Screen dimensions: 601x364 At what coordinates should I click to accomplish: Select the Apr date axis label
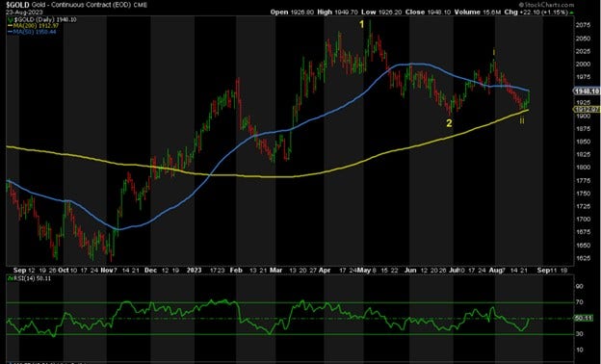coord(325,271)
